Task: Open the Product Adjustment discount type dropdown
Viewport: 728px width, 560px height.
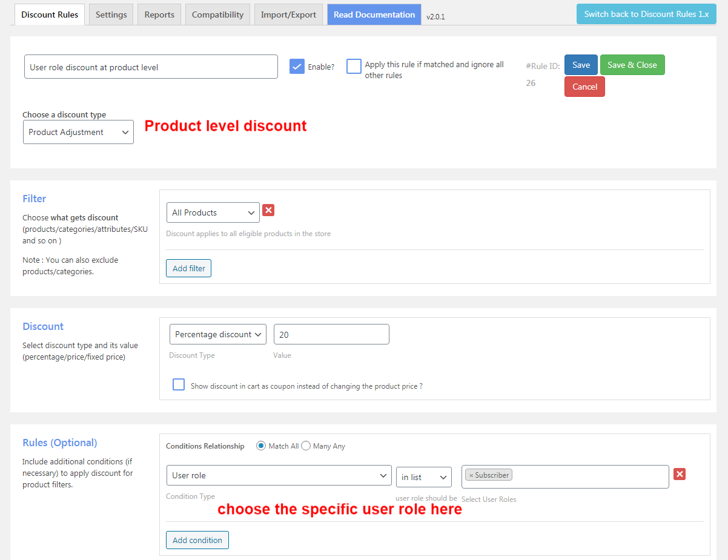Action: [x=78, y=132]
